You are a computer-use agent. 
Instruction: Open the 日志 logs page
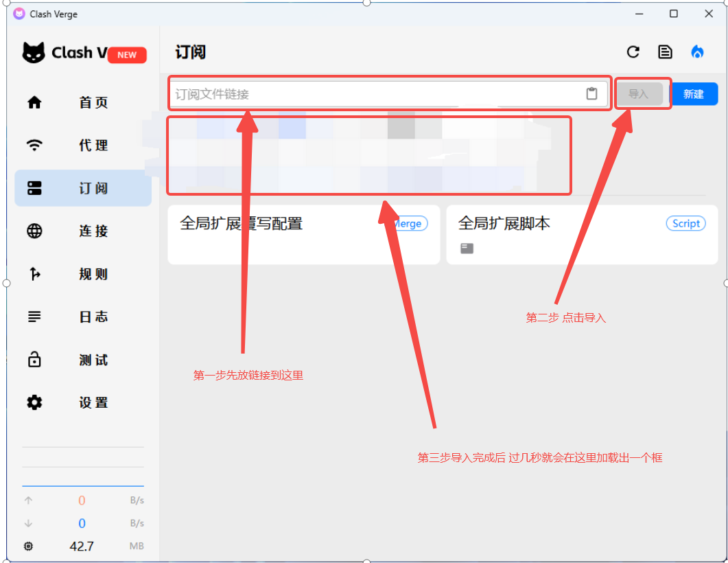83,317
